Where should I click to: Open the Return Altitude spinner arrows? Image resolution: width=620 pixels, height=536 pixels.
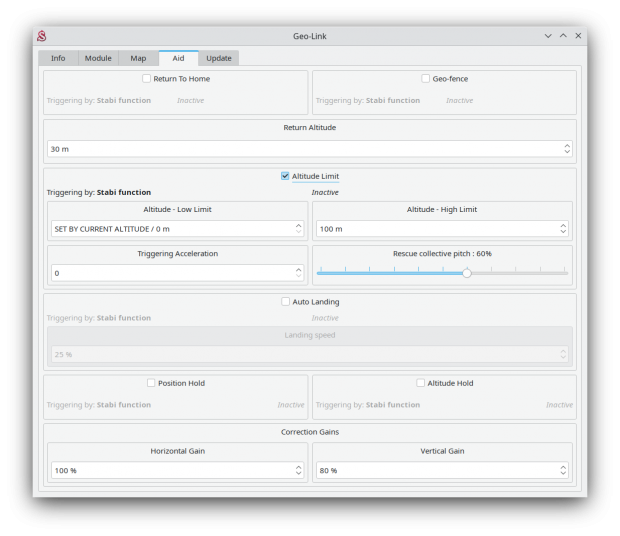point(567,149)
